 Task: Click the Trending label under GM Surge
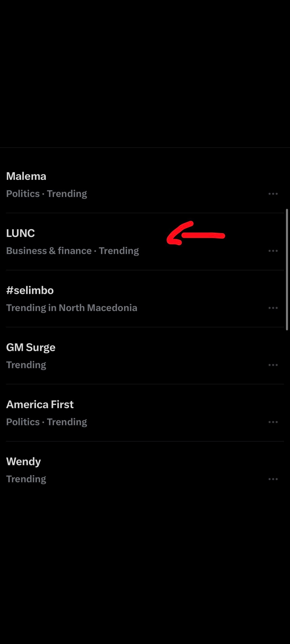[x=26, y=365]
